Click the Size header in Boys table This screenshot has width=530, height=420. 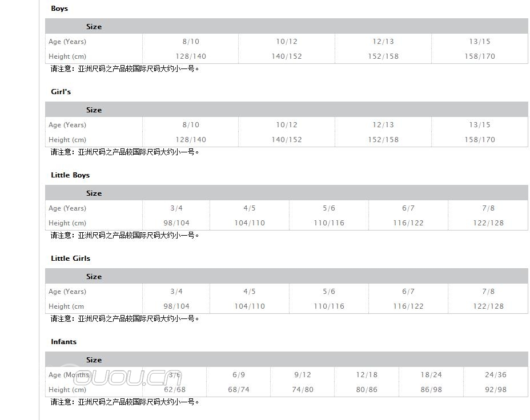click(94, 27)
